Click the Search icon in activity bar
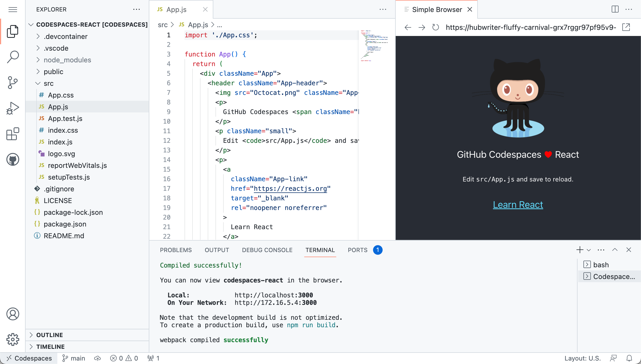Viewport: 641px width, 364px height. coord(13,56)
